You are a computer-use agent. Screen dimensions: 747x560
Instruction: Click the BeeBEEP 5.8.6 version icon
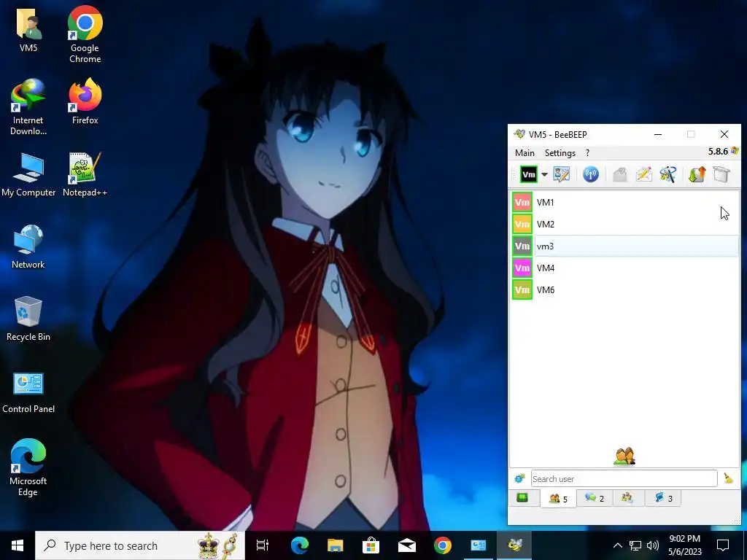tap(735, 151)
